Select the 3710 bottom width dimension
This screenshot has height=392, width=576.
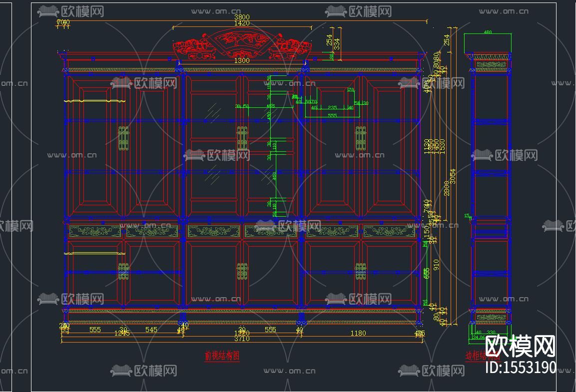tap(241, 338)
